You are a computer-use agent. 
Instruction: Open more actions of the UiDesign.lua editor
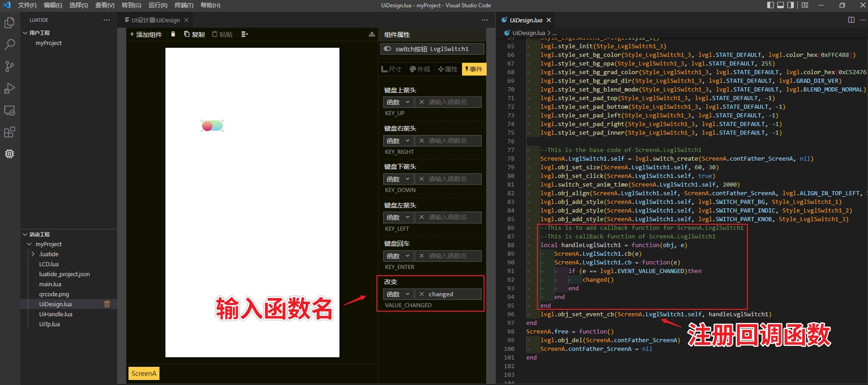coord(863,20)
